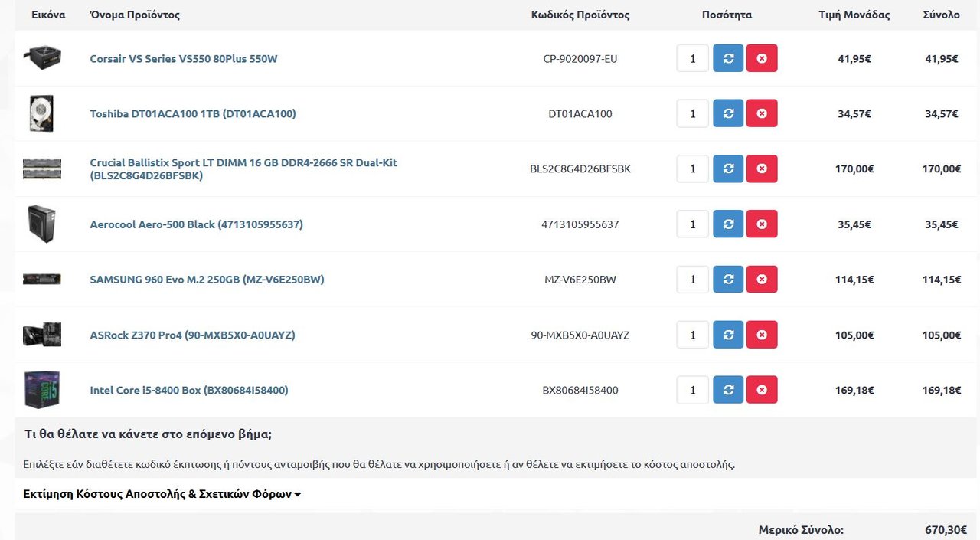Edit quantity field for Aerocool Aero-500
Viewport: 980px width, 540px height.
pyautogui.click(x=693, y=224)
